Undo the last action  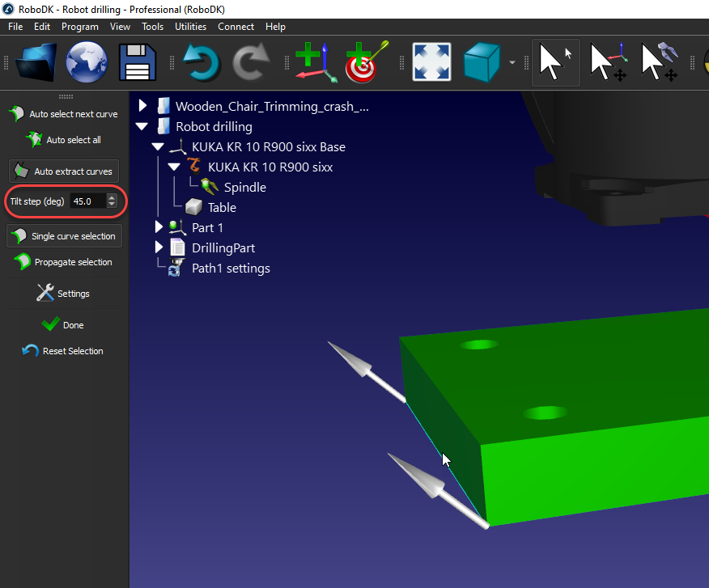[202, 62]
